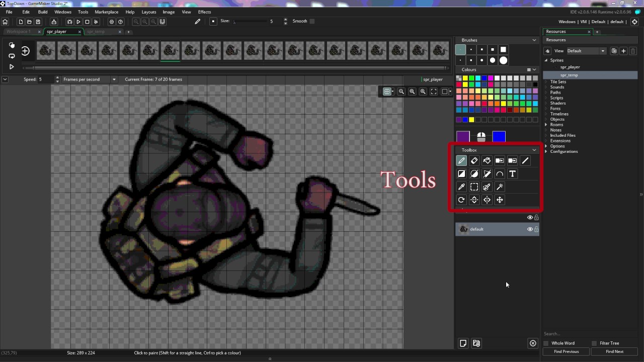This screenshot has height=362, width=644.
Task: Select the Text tool
Action: 512,174
